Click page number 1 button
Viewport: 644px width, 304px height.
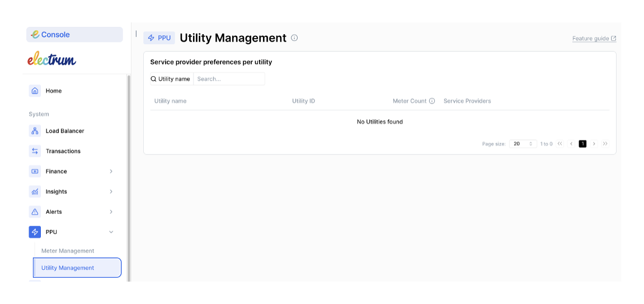[582, 144]
